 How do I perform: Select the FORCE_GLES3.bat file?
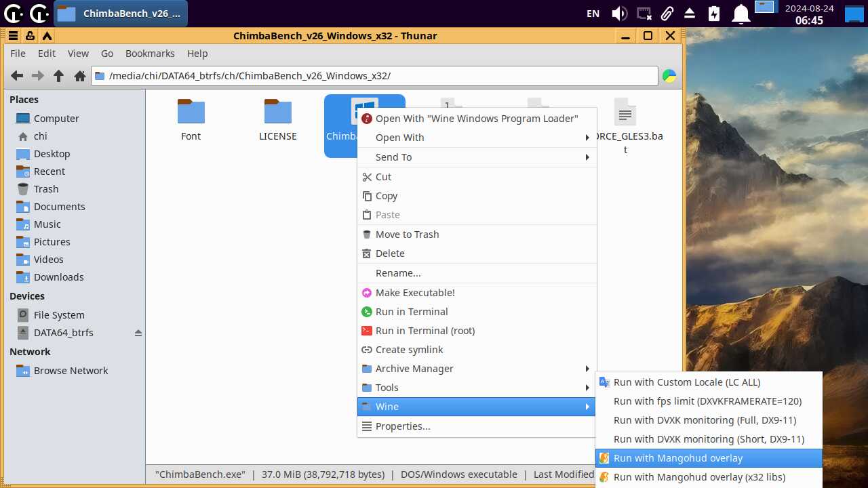(626, 127)
